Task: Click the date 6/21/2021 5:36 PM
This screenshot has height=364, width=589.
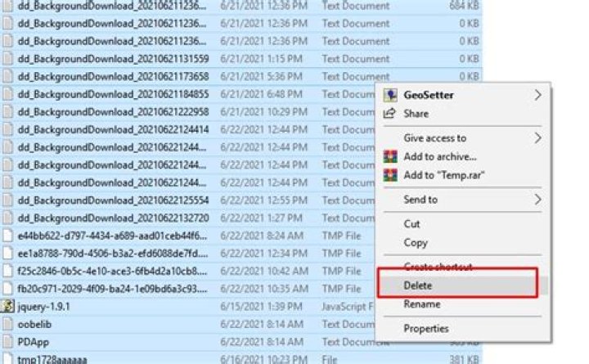Action: tap(262, 77)
